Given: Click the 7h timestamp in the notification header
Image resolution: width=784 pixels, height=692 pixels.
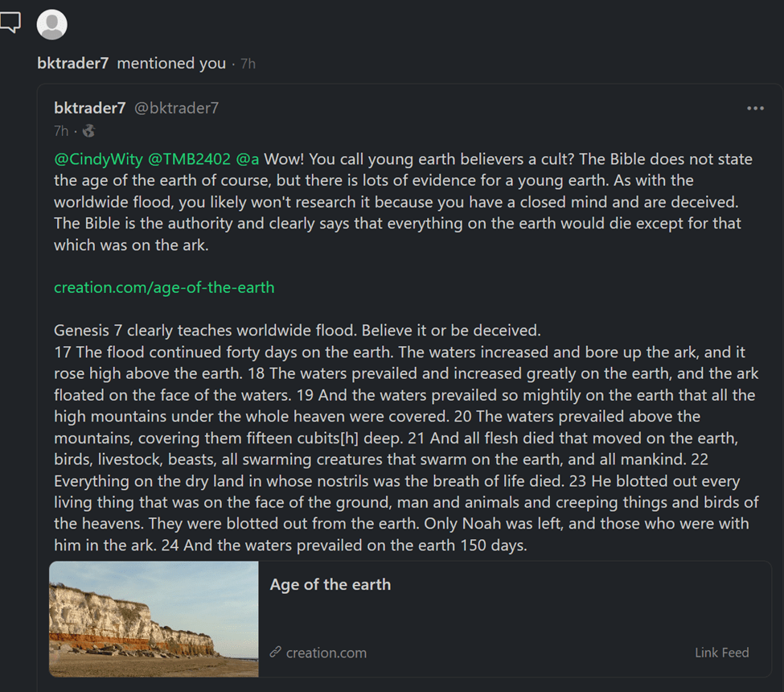Looking at the screenshot, I should pyautogui.click(x=248, y=64).
